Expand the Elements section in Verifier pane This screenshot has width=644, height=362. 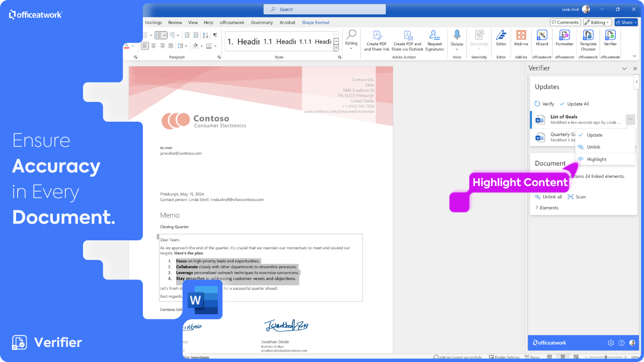click(x=546, y=208)
